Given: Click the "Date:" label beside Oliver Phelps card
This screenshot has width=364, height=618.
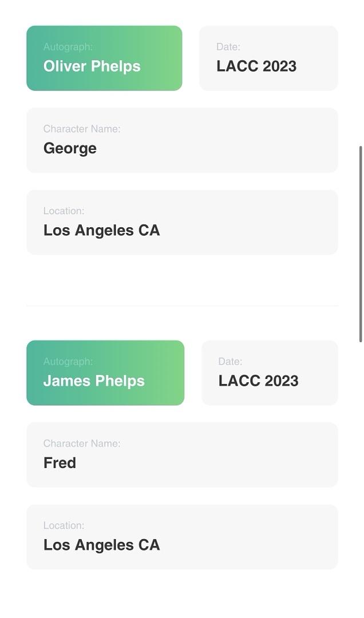Looking at the screenshot, I should coord(228,47).
